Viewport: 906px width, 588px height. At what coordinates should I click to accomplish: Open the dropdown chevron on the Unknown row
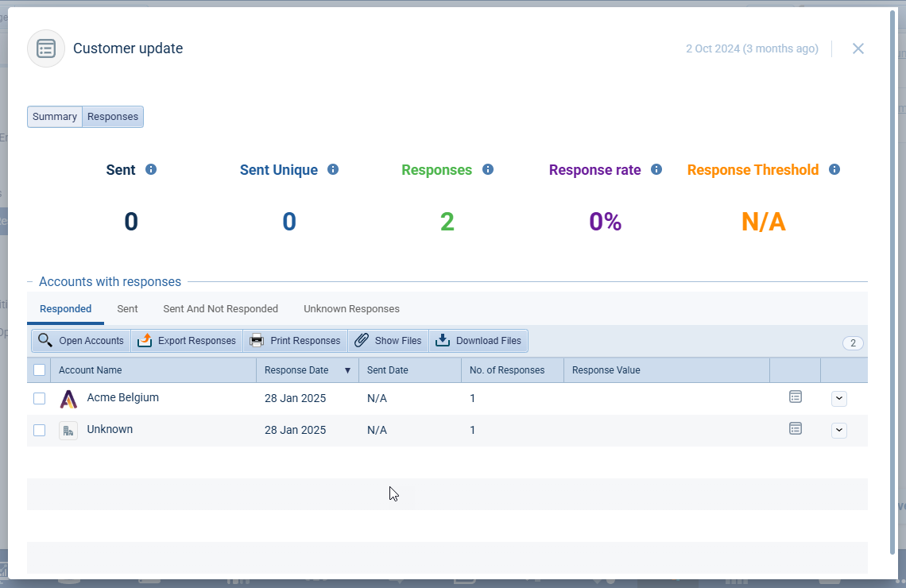(839, 430)
